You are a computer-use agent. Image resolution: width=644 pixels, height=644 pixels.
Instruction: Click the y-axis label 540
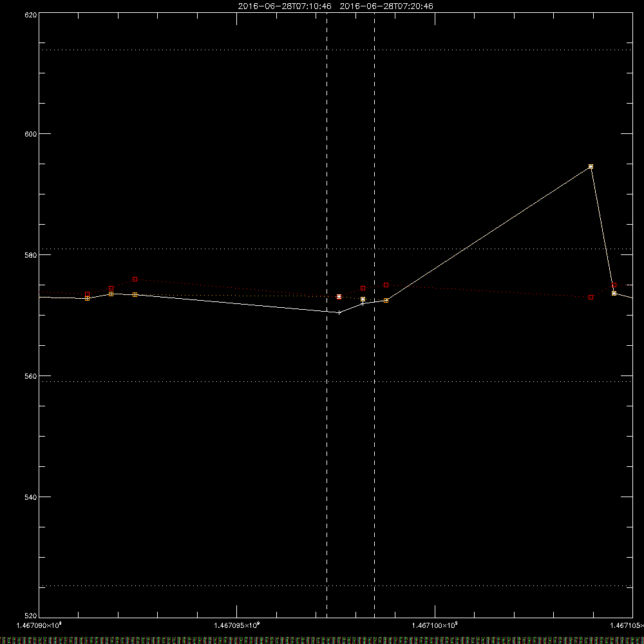(x=31, y=497)
